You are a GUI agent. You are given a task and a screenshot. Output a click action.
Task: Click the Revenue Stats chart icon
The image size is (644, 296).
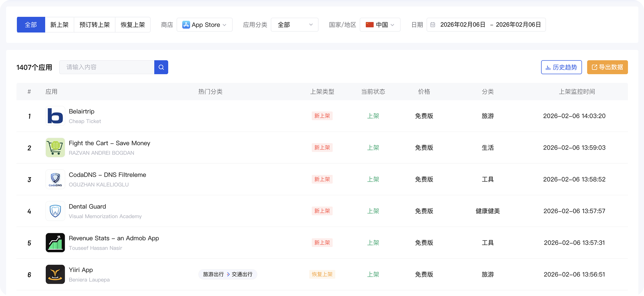click(x=55, y=243)
